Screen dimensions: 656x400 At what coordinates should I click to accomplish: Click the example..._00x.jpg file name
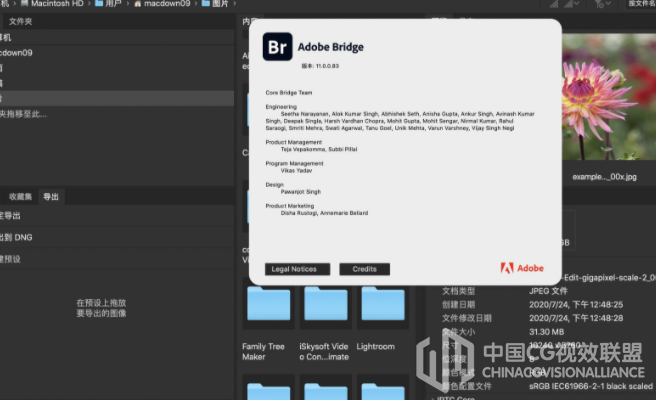pyautogui.click(x=605, y=177)
